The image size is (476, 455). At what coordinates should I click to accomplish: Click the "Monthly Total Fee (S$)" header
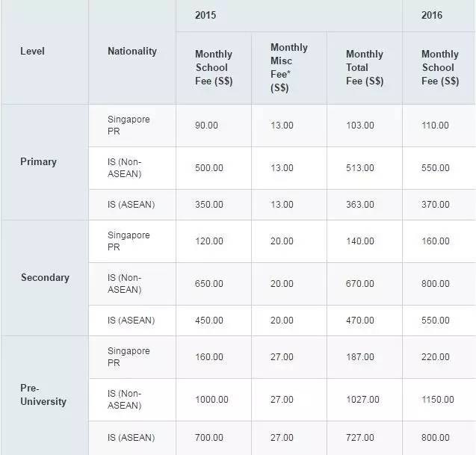[364, 67]
